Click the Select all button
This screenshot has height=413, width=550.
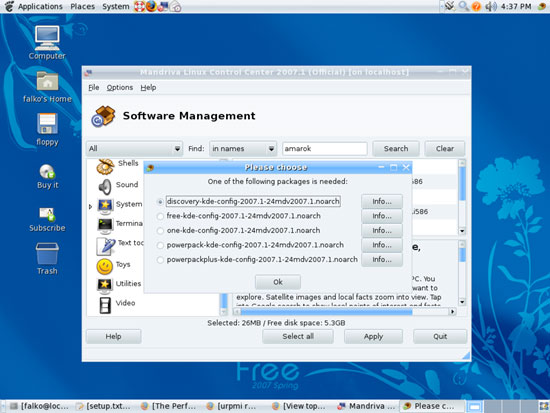pyautogui.click(x=298, y=337)
